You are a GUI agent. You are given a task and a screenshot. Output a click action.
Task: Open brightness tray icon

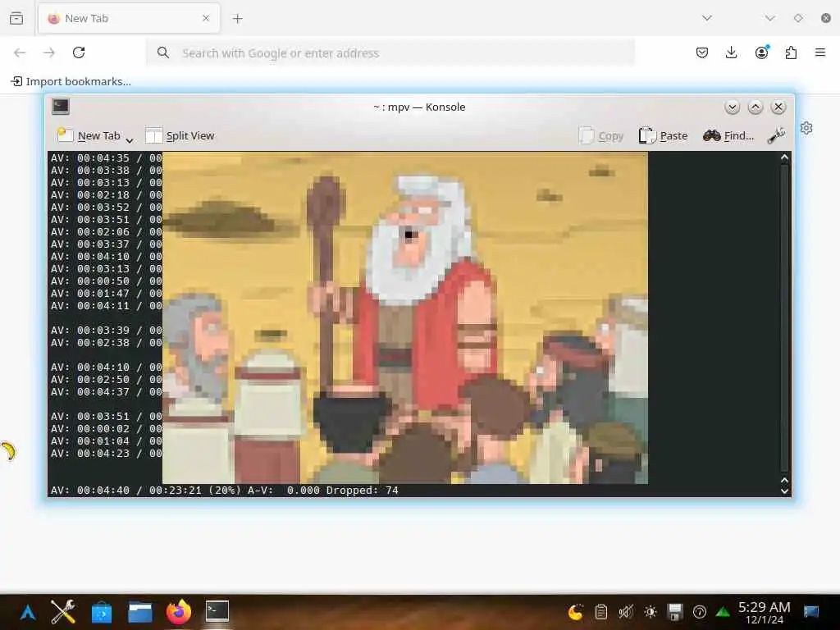651,612
